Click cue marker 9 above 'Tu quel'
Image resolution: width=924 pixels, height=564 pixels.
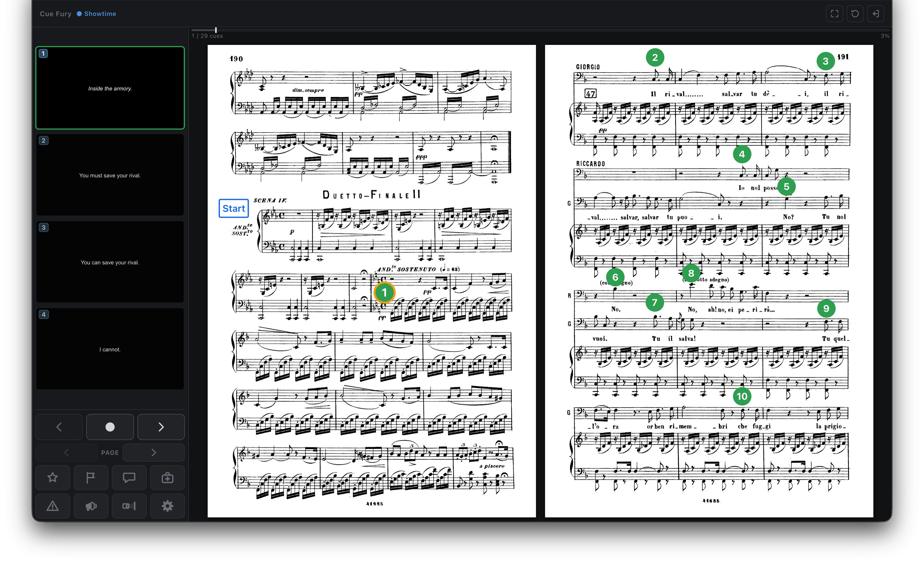[826, 308]
